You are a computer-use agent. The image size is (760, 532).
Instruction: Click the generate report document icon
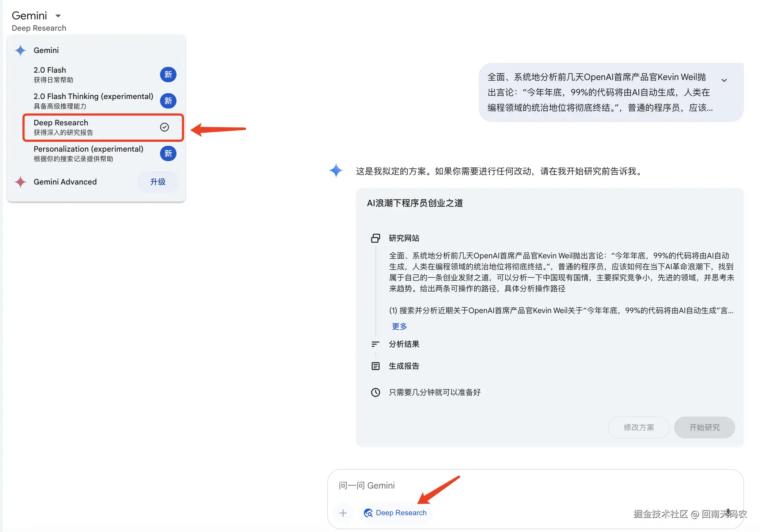[375, 366]
